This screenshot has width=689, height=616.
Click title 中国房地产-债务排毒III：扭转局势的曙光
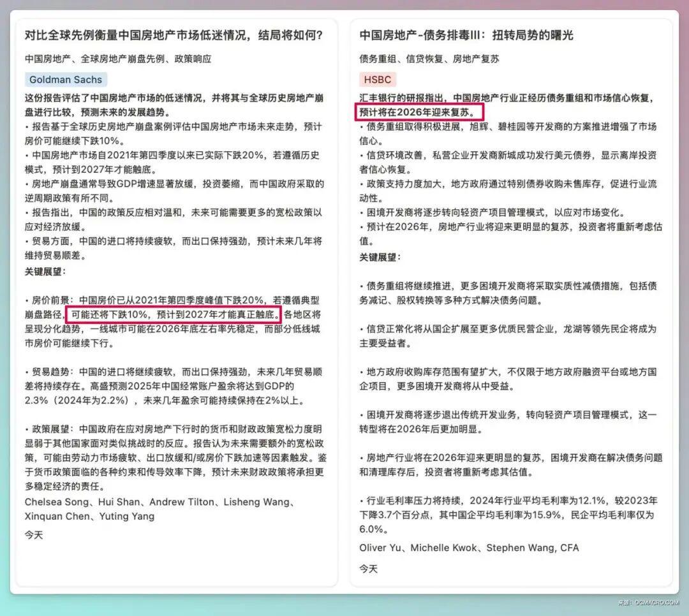point(466,35)
